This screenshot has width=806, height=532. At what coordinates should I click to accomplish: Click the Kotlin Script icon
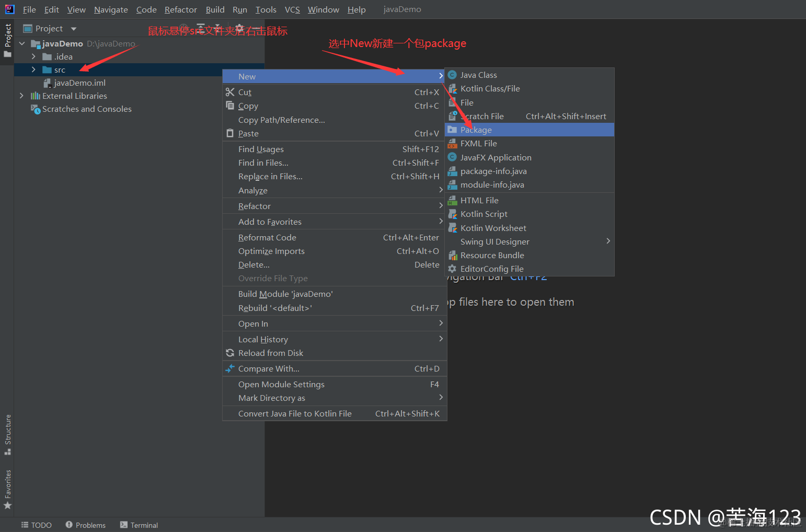pos(453,214)
